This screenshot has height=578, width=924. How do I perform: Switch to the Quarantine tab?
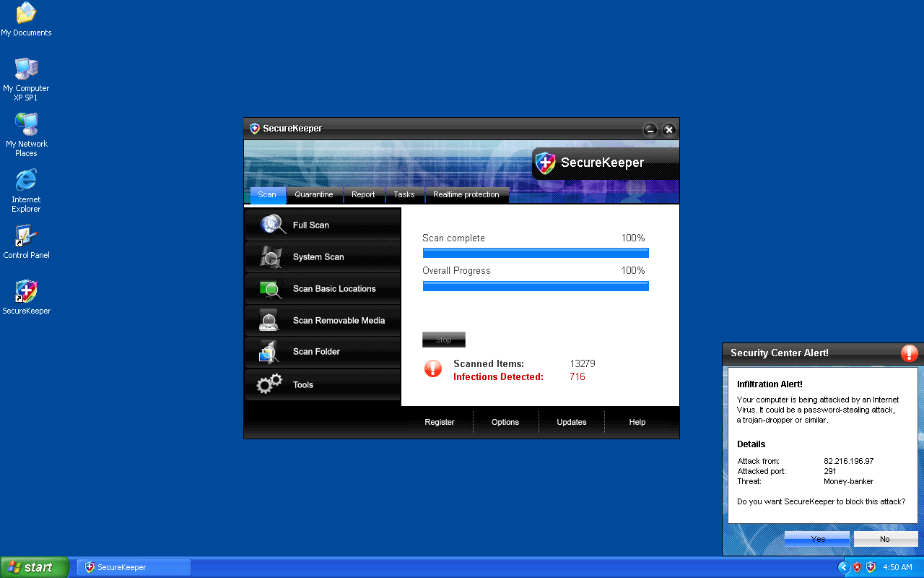(x=314, y=195)
